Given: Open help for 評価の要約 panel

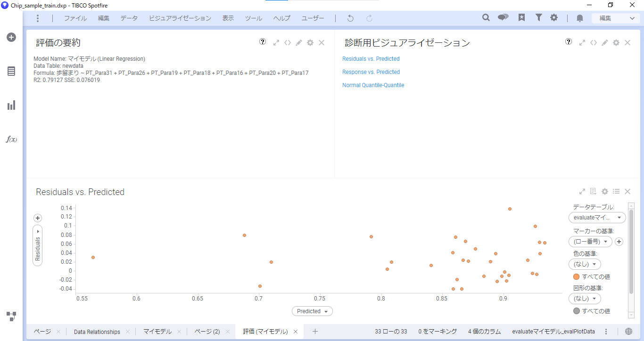Looking at the screenshot, I should (263, 42).
